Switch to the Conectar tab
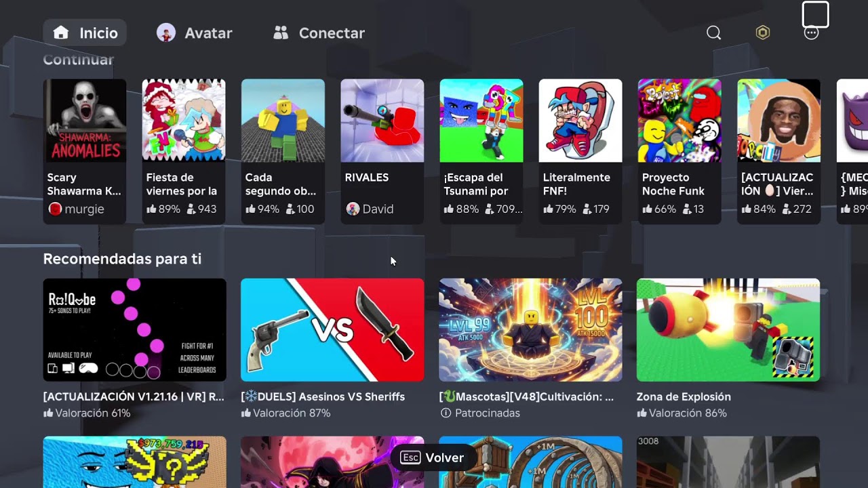Viewport: 868px width, 488px height. click(319, 33)
